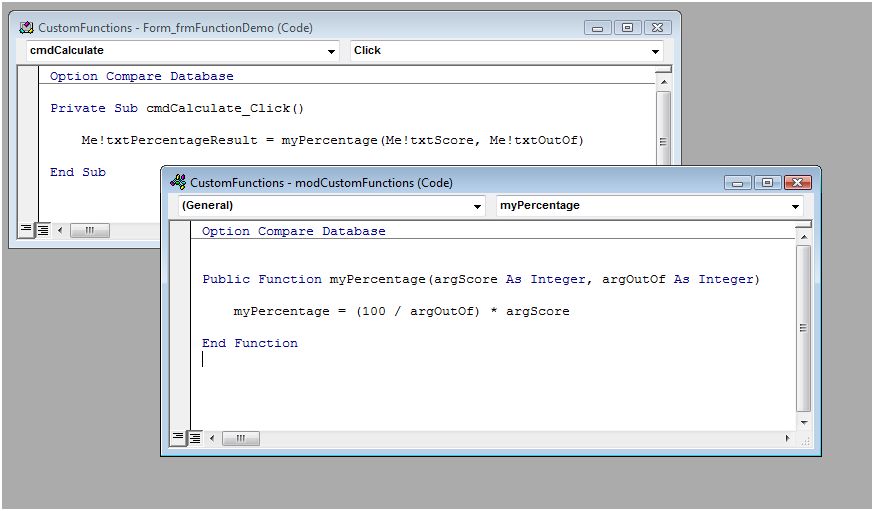
Task: Maximize the modCustomFunctions code window
Action: (x=768, y=182)
